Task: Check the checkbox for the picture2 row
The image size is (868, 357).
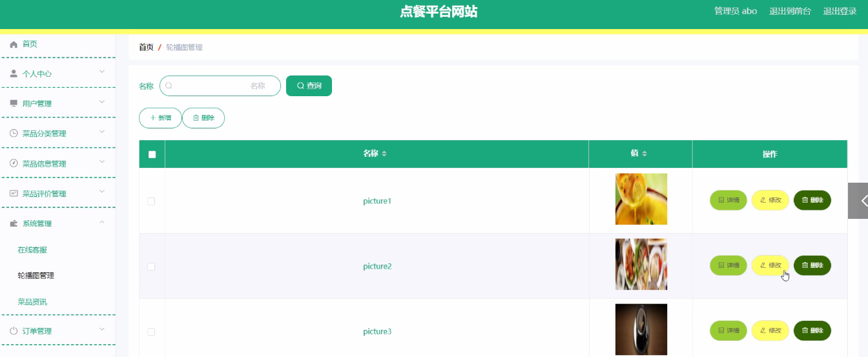Action: 151,267
